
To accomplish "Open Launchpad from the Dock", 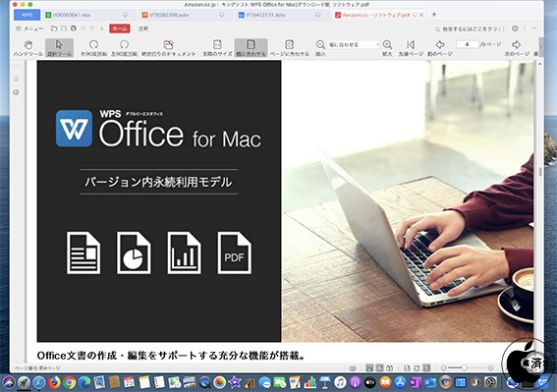I will click(24, 382).
